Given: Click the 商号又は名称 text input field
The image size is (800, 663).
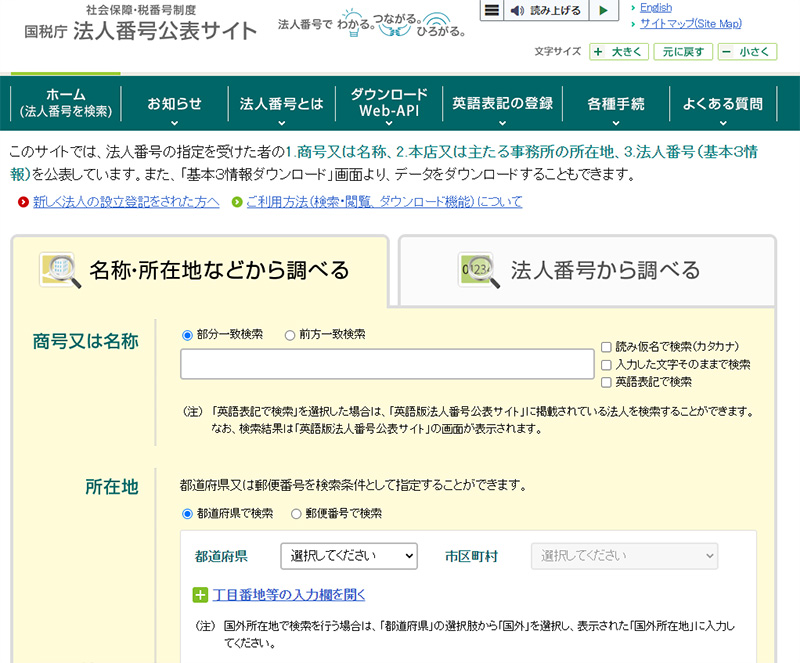Looking at the screenshot, I should click(387, 364).
